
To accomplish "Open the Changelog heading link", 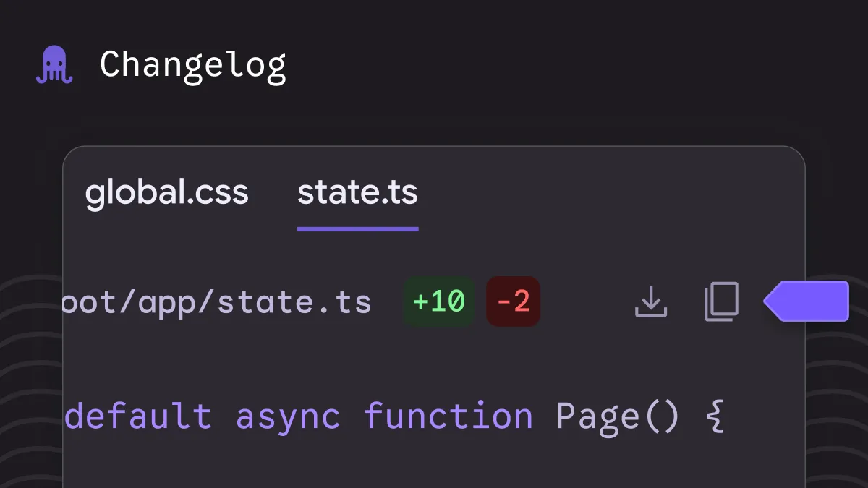I will click(x=192, y=65).
